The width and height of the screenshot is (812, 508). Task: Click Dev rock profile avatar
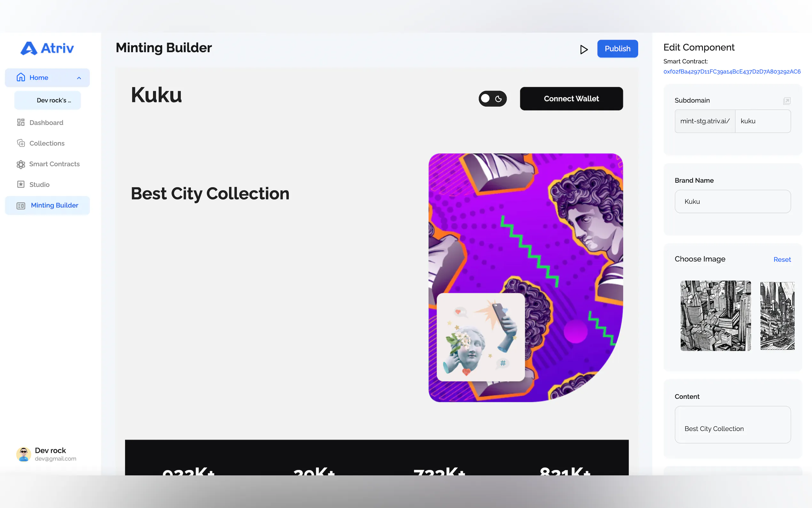pos(24,454)
